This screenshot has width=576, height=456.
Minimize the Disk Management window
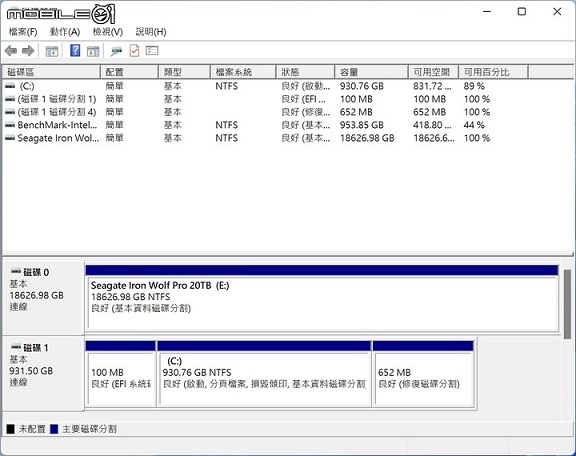487,12
